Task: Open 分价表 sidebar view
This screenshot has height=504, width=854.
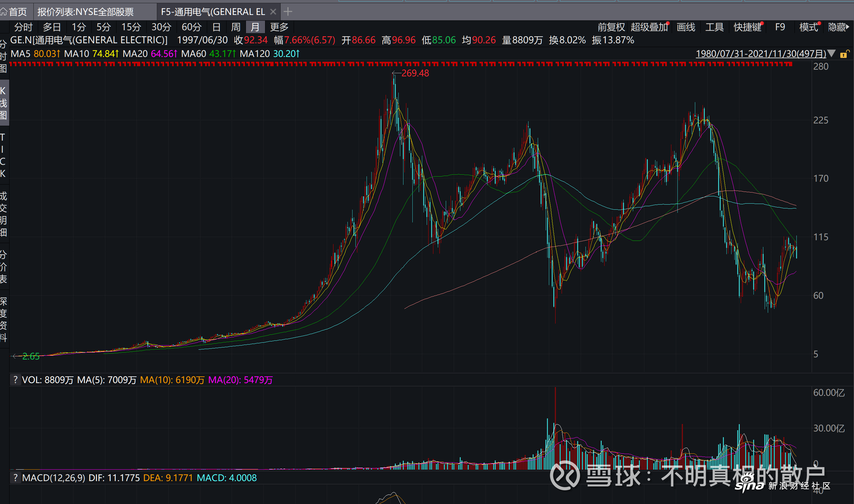Action: (x=3, y=267)
